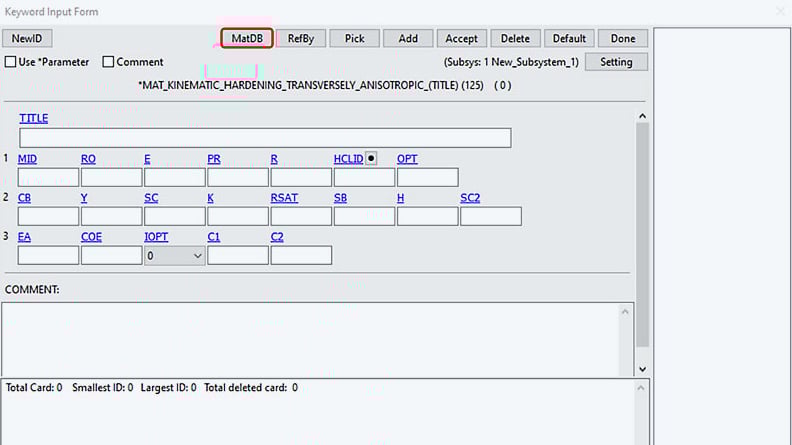Open the RefBy references button
This screenshot has height=445, width=792.
coord(301,38)
